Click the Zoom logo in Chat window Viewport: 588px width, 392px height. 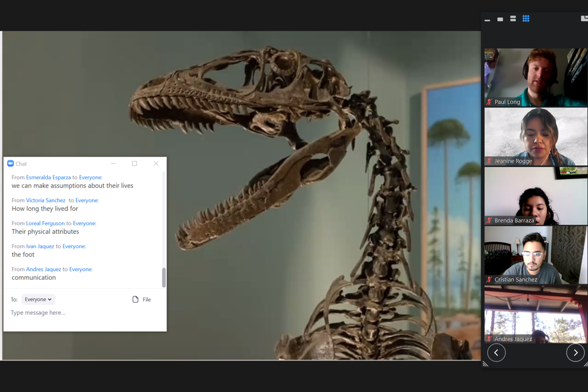(10, 164)
